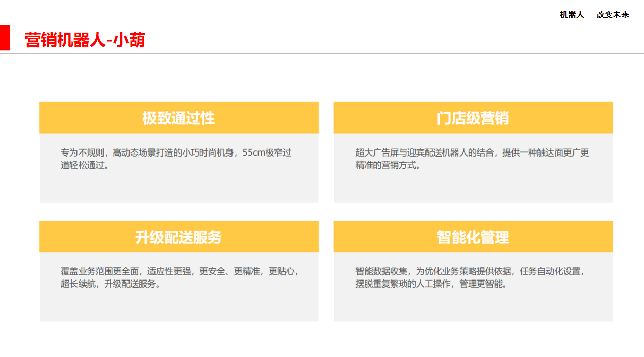Click empty gray area below 极致通过性 description
The image size is (644, 357).
click(178, 188)
